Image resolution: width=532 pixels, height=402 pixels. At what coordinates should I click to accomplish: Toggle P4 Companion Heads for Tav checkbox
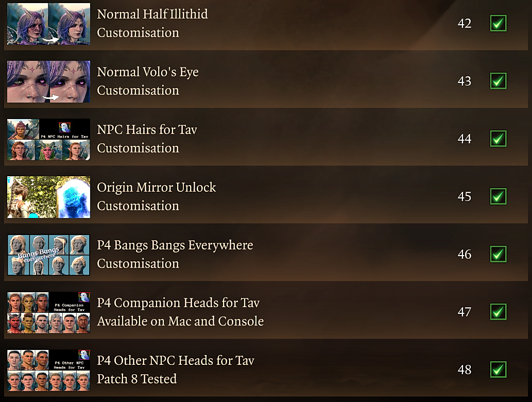point(498,312)
